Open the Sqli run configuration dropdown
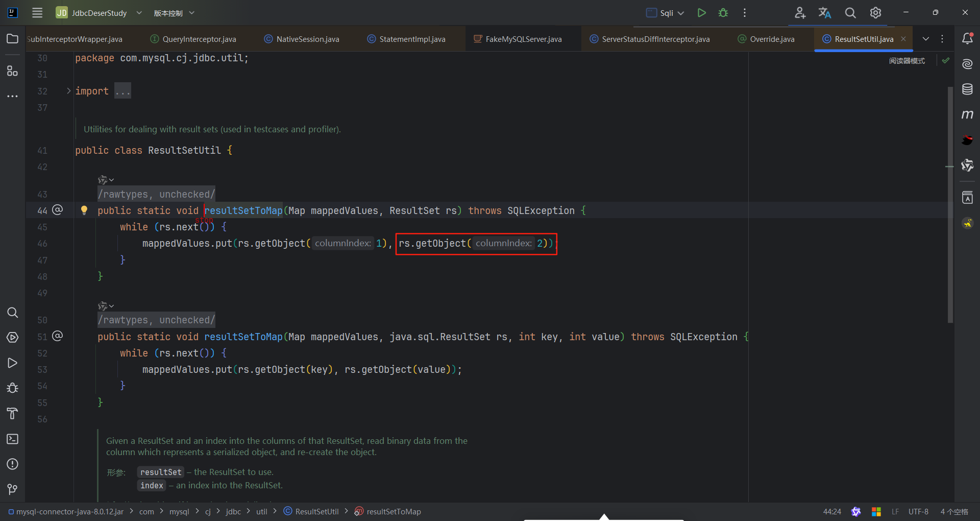 pyautogui.click(x=665, y=13)
